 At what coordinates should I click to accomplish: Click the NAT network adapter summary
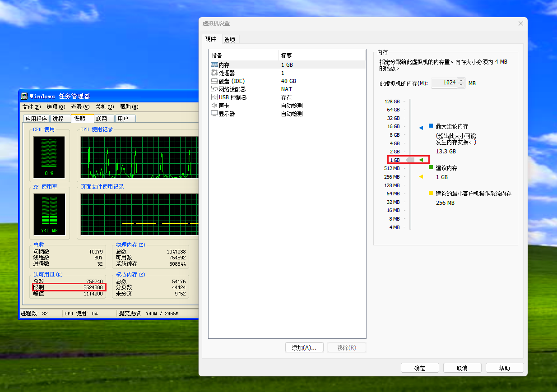click(286, 89)
